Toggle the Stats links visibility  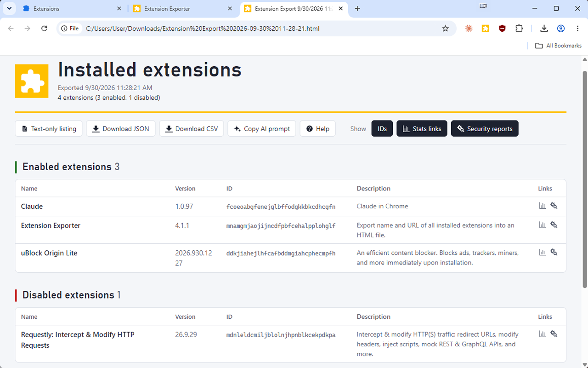click(x=422, y=129)
